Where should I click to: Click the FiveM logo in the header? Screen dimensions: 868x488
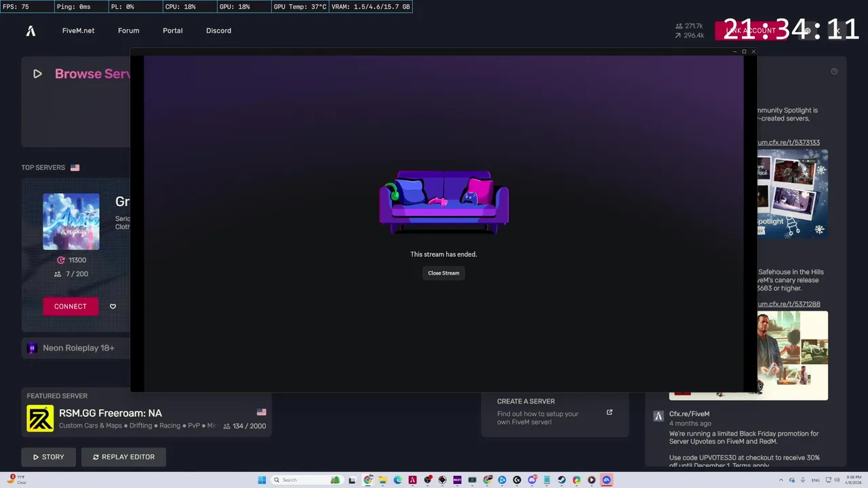click(31, 30)
